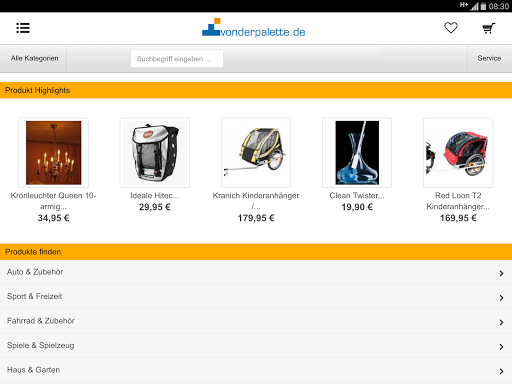
Task: Open Kronleuchter Queen chandelier thumbnail
Action: (x=54, y=153)
